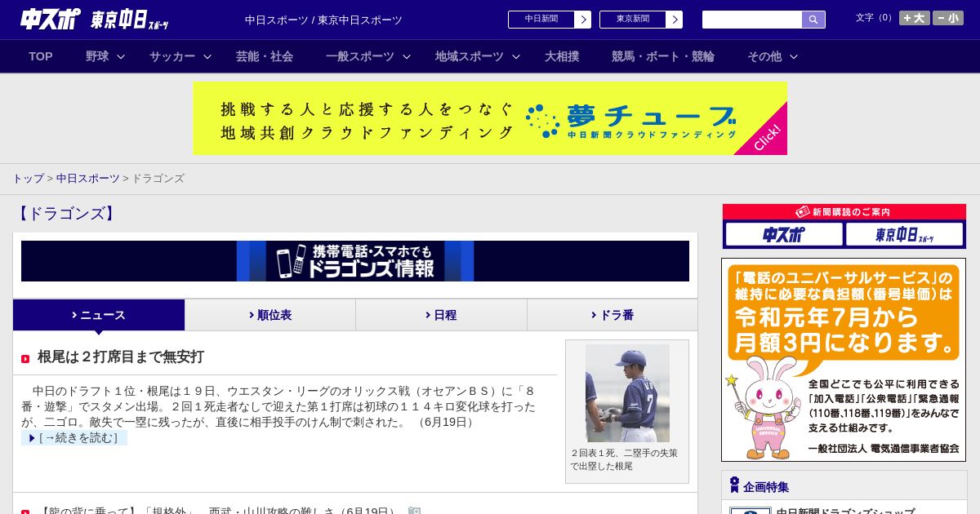980x514 pixels.
Task: Click arrow next to 東京新聞 button
Action: click(x=674, y=20)
